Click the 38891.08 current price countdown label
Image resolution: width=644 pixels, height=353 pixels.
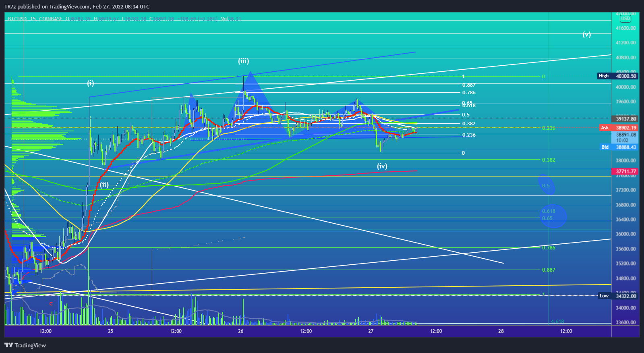pyautogui.click(x=625, y=137)
